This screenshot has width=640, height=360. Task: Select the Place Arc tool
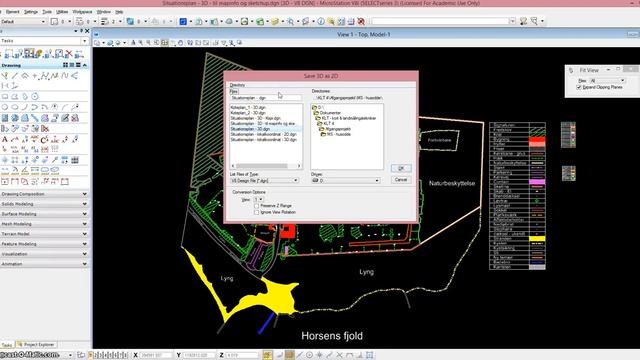click(x=24, y=107)
